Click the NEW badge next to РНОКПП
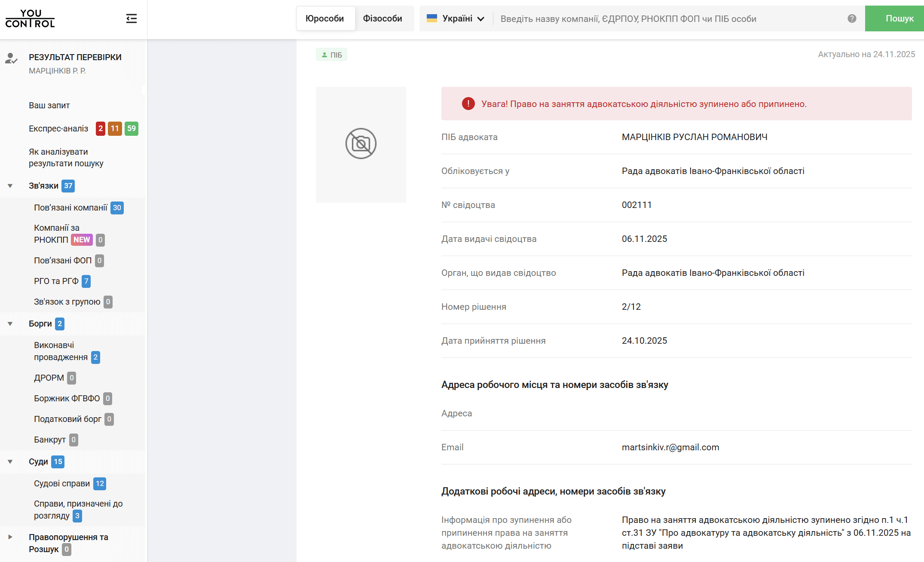This screenshot has width=924, height=562. [x=82, y=240]
